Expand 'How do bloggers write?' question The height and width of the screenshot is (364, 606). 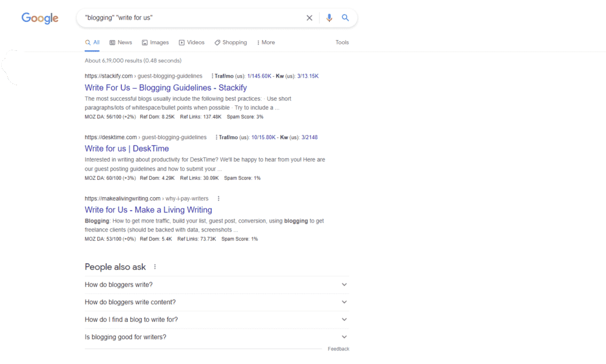coord(217,285)
